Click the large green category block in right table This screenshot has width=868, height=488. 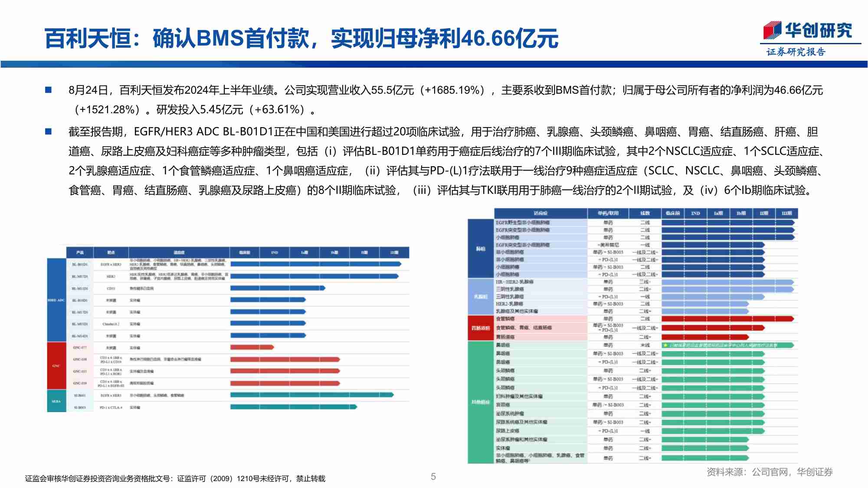click(481, 402)
